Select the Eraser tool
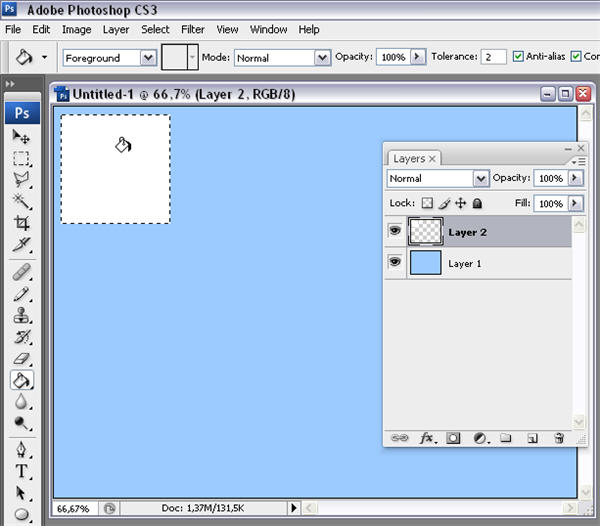Image resolution: width=600 pixels, height=526 pixels. point(21,358)
